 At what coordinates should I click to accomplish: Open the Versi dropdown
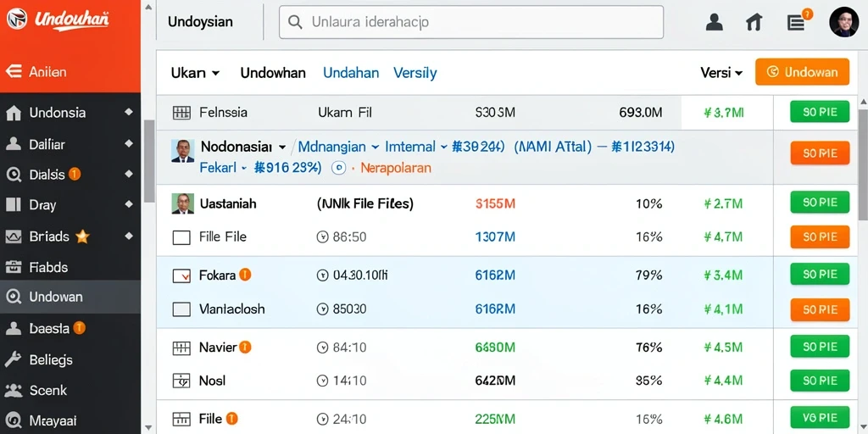pyautogui.click(x=721, y=73)
